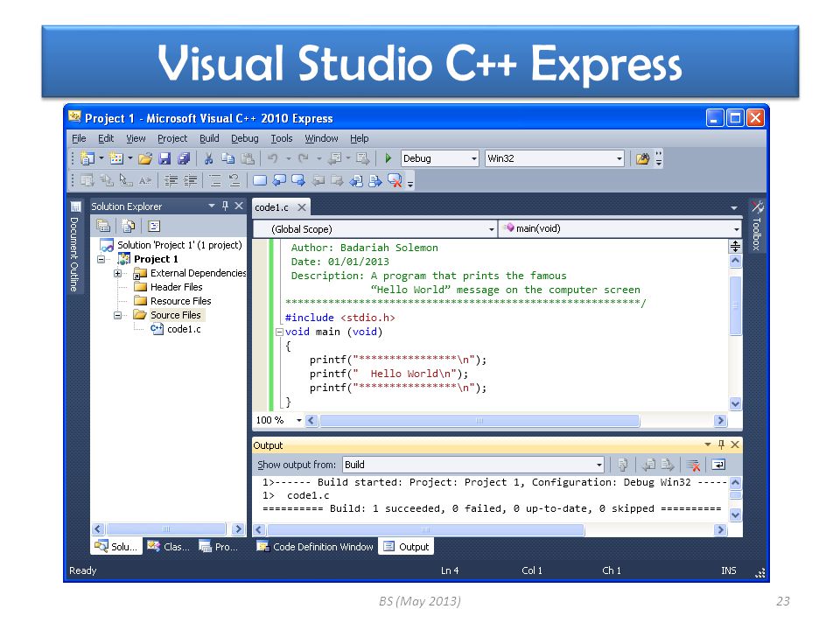The image size is (840, 630).
Task: Close the code1.c tab with X
Action: [302, 207]
